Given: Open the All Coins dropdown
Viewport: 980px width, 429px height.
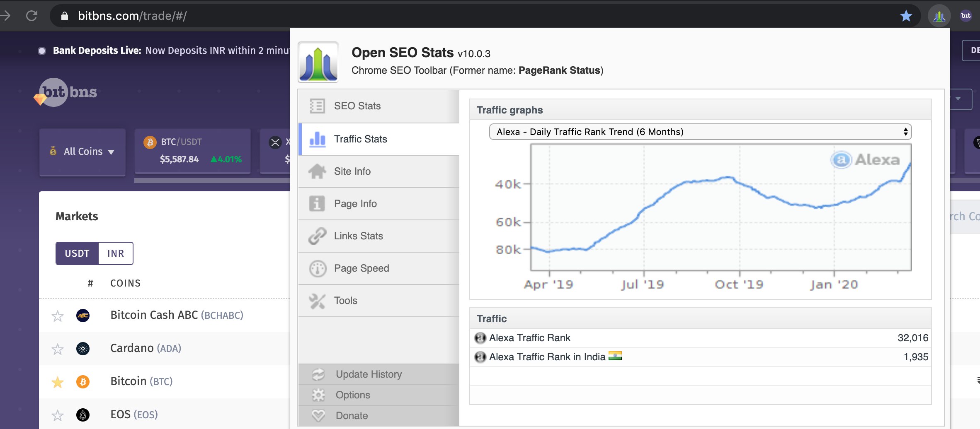Looking at the screenshot, I should (x=82, y=152).
